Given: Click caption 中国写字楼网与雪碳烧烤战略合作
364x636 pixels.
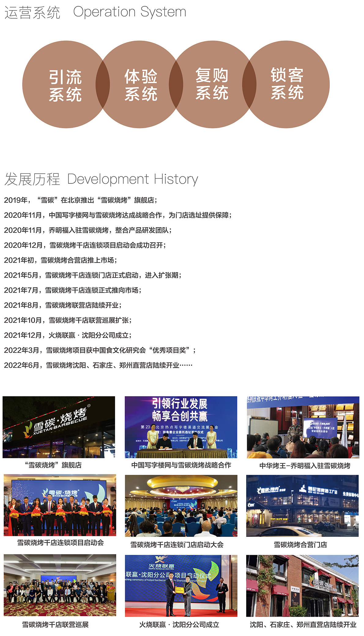Looking at the screenshot, I should (181, 465).
